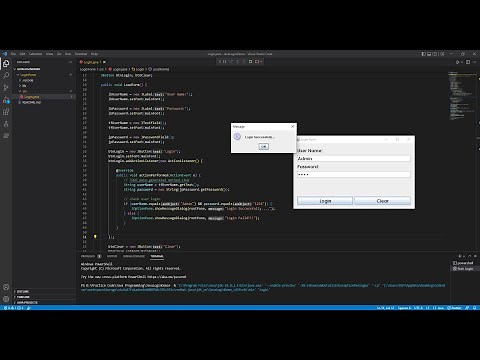The height and width of the screenshot is (360, 480).
Task: Click the Login button in Login Form
Action: (x=325, y=201)
